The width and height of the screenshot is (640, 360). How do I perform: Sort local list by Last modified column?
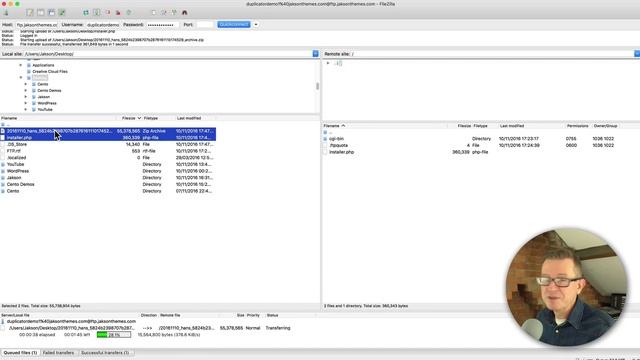coord(196,118)
